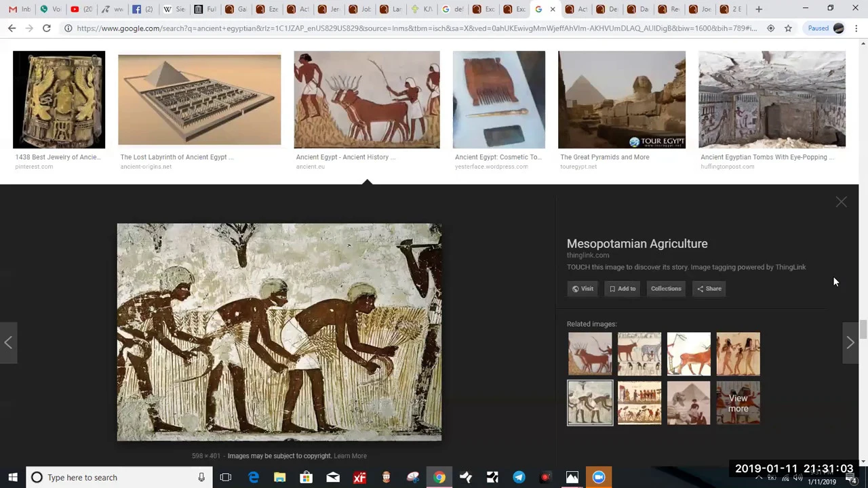The height and width of the screenshot is (488, 868).
Task: Click the Visit button for Mesopotamian Agriculture
Action: click(x=583, y=289)
